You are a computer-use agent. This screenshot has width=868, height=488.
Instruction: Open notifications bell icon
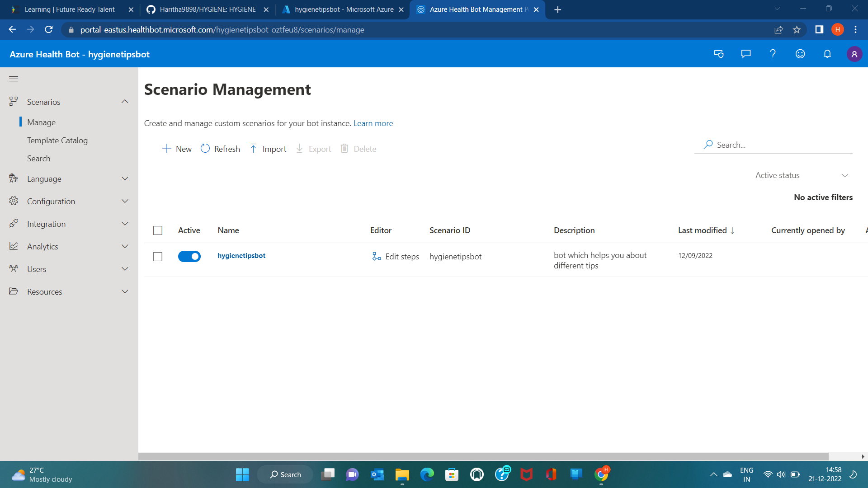pos(827,54)
